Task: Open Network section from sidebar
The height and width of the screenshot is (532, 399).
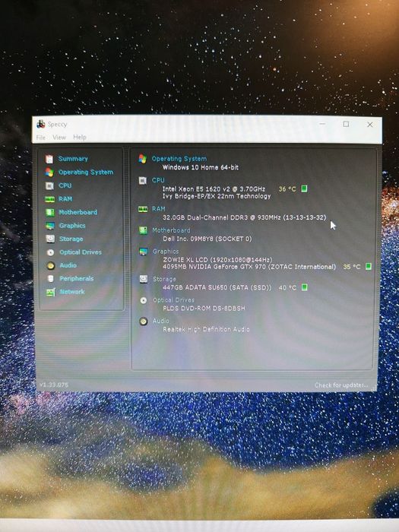Action: coord(72,292)
